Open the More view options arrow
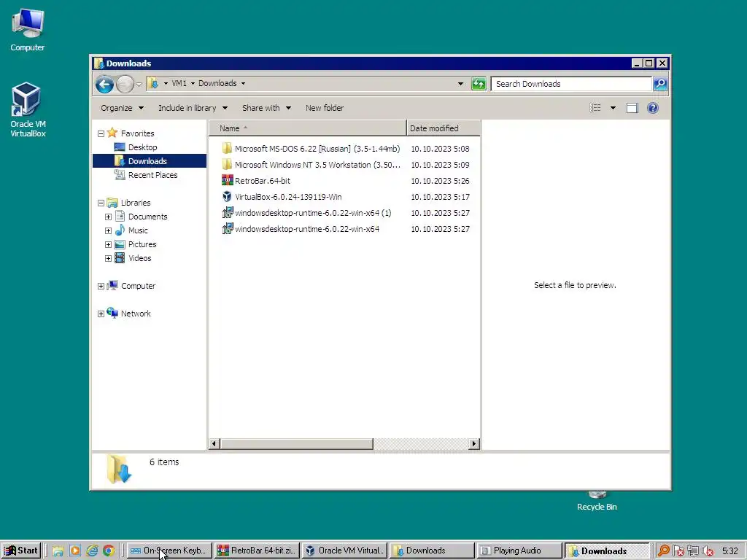The width and height of the screenshot is (747, 560). pyautogui.click(x=613, y=108)
